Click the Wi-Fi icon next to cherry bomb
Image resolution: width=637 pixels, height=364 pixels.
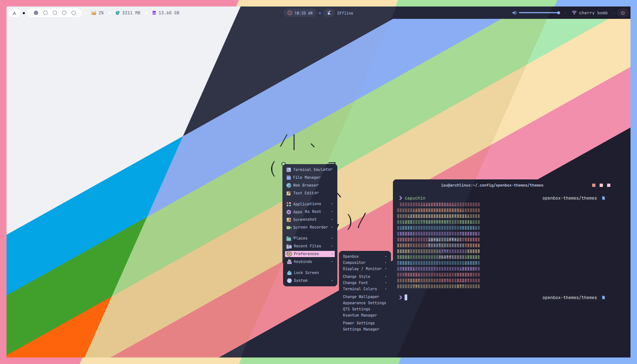click(x=574, y=13)
